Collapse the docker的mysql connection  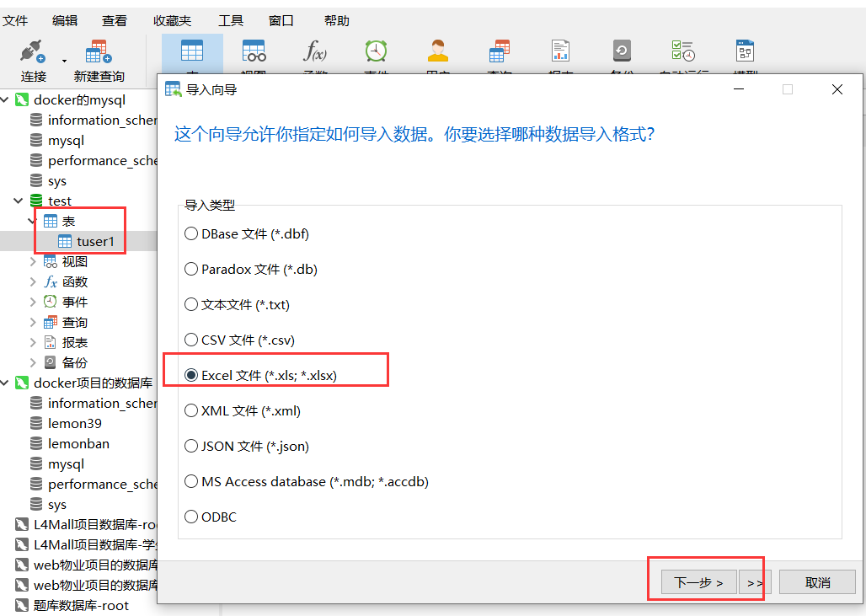coord(7,99)
